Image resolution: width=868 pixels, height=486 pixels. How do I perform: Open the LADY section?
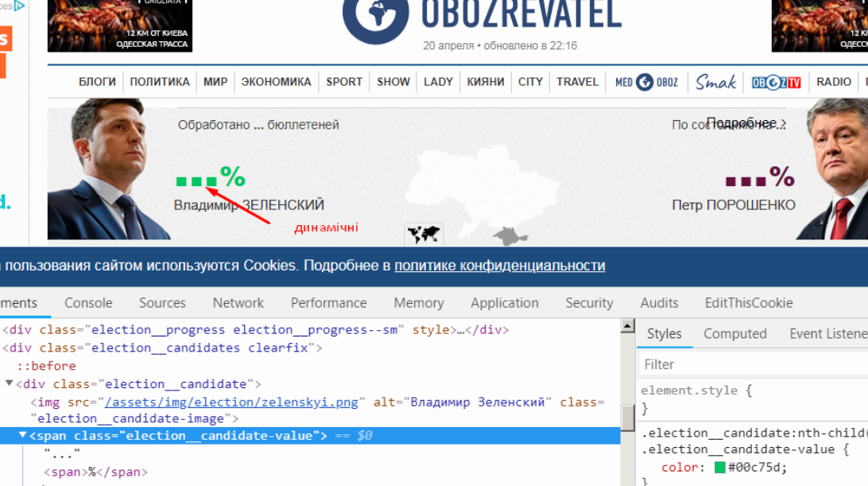(438, 82)
